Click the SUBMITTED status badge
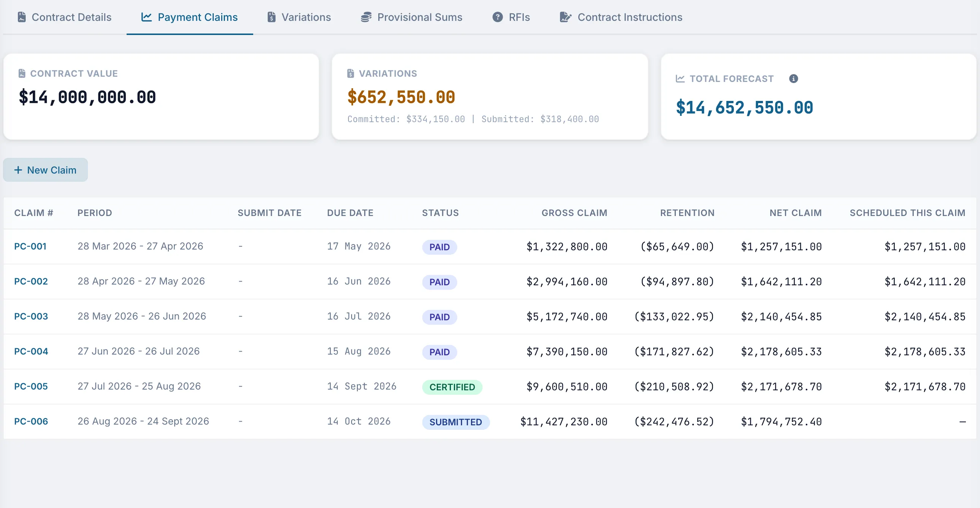This screenshot has width=980, height=508. tap(455, 422)
